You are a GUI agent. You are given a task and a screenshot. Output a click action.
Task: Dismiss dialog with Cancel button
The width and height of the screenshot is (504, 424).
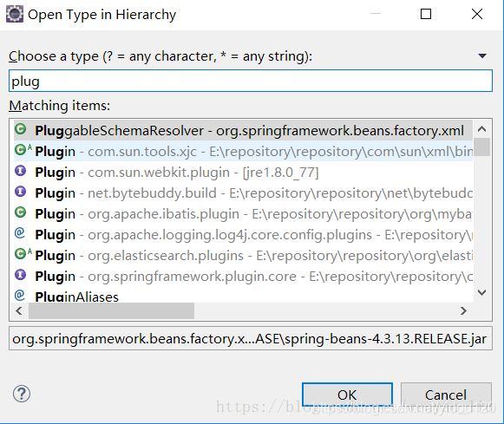click(446, 395)
